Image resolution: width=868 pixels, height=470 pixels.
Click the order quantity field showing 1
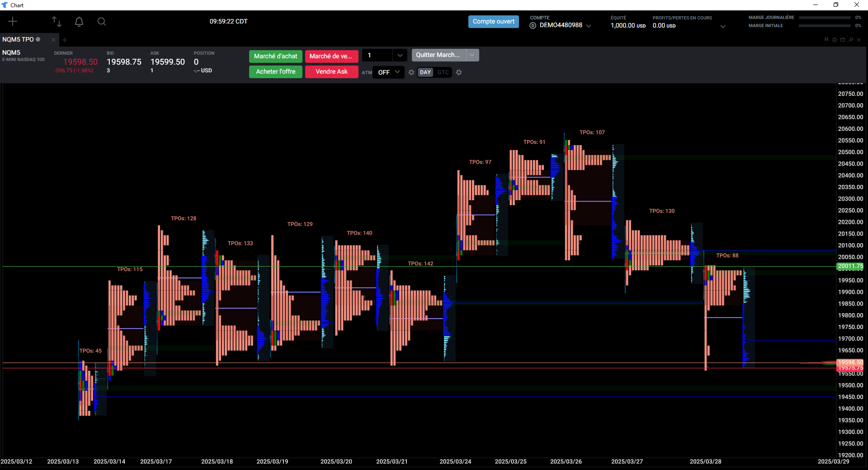click(x=377, y=56)
